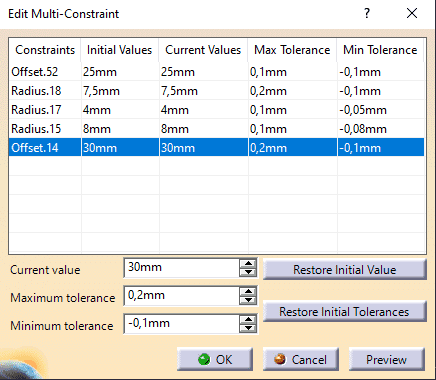The height and width of the screenshot is (380, 436).
Task: Select the Radius.15 constraint row
Action: 217,129
